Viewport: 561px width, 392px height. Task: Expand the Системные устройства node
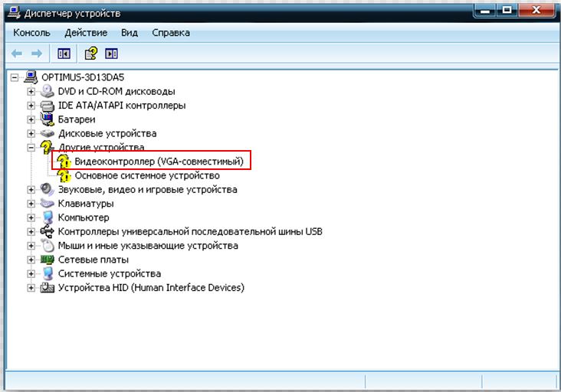[31, 274]
